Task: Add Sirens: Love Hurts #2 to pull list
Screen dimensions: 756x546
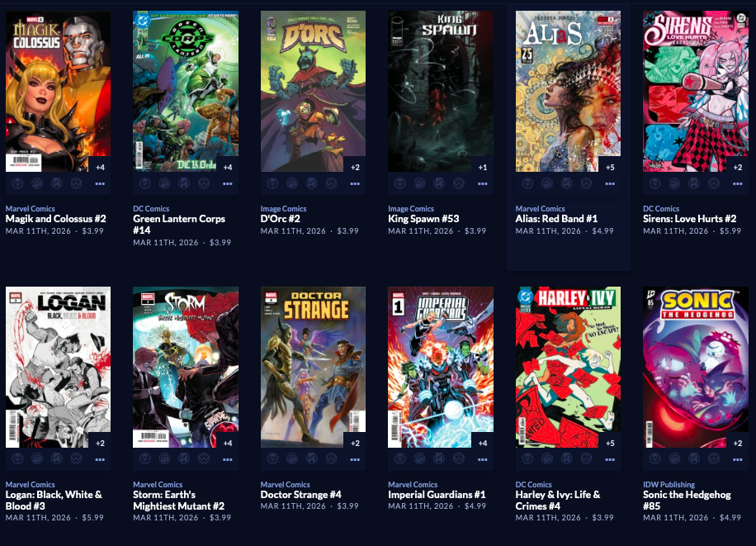Action: (654, 183)
